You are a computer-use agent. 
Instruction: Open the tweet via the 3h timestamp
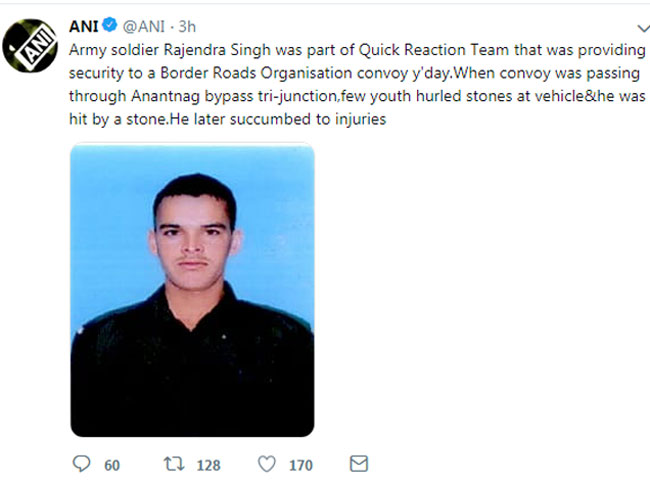coord(187,27)
